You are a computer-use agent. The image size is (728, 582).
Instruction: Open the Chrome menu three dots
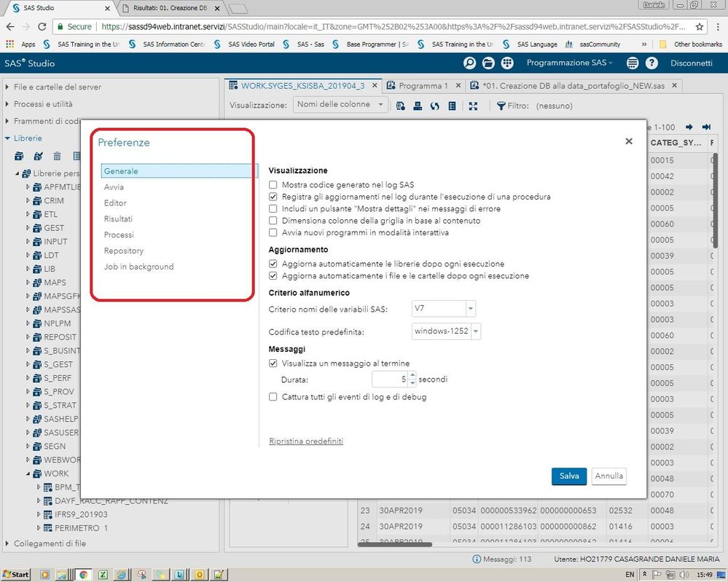click(718, 26)
